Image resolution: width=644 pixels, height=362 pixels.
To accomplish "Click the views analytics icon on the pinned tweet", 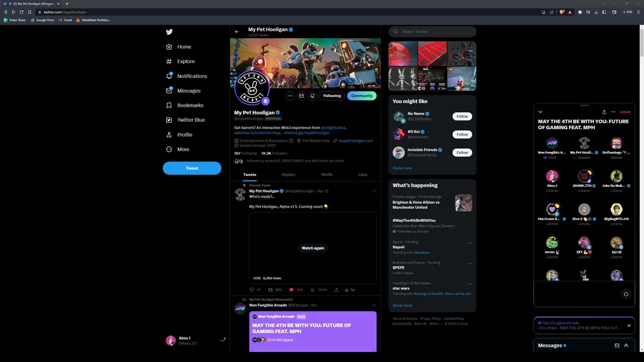I will pos(312,290).
